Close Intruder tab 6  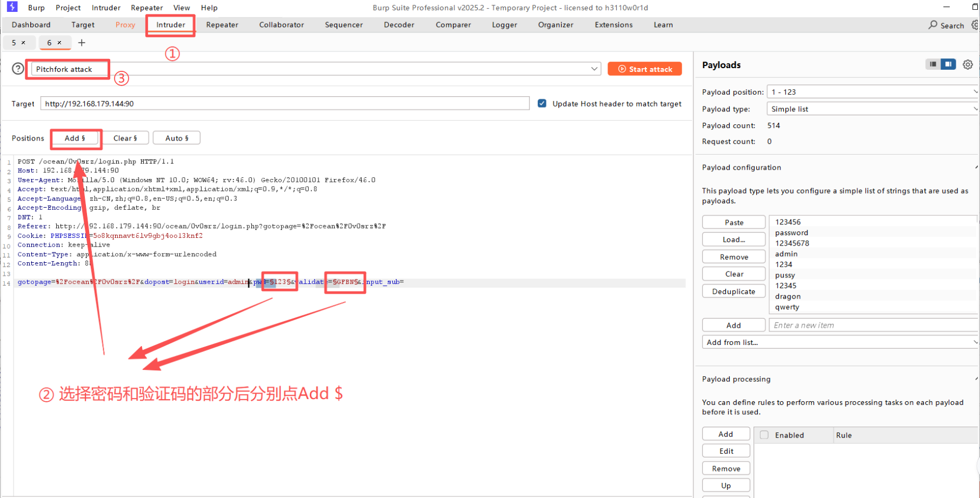click(59, 43)
